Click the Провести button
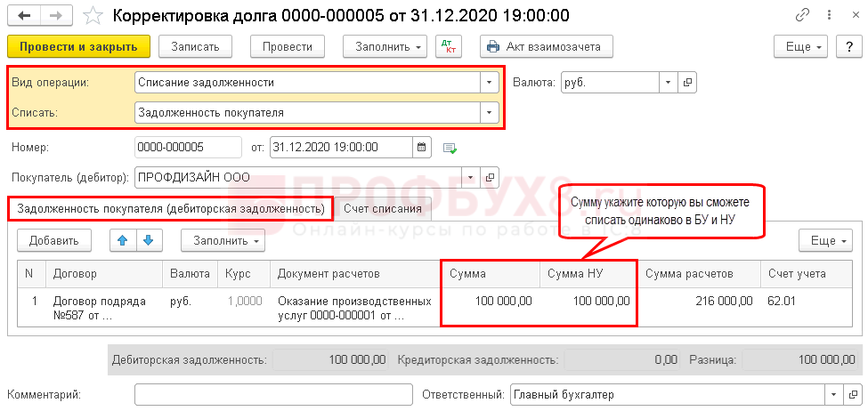This screenshot has width=868, height=411. pyautogui.click(x=288, y=46)
